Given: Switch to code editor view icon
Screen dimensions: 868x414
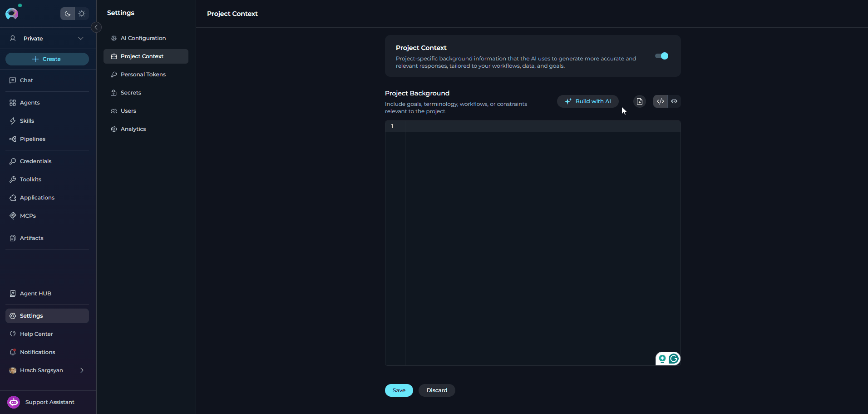Looking at the screenshot, I should click(x=661, y=101).
